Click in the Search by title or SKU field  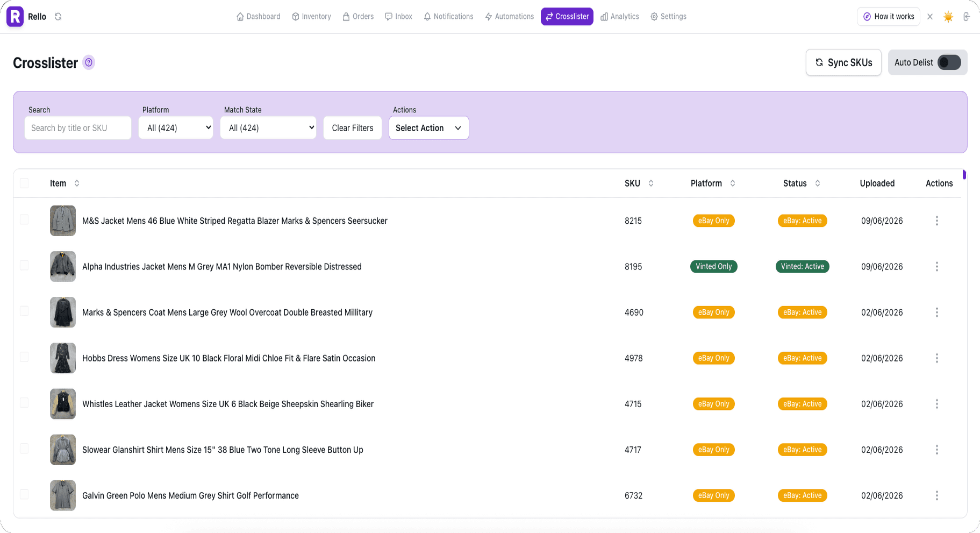[x=78, y=128]
